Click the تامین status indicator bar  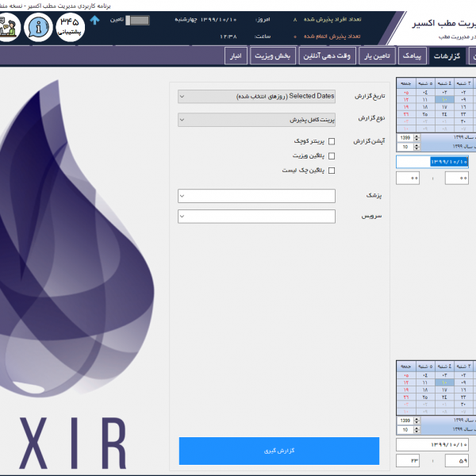[x=139, y=19]
